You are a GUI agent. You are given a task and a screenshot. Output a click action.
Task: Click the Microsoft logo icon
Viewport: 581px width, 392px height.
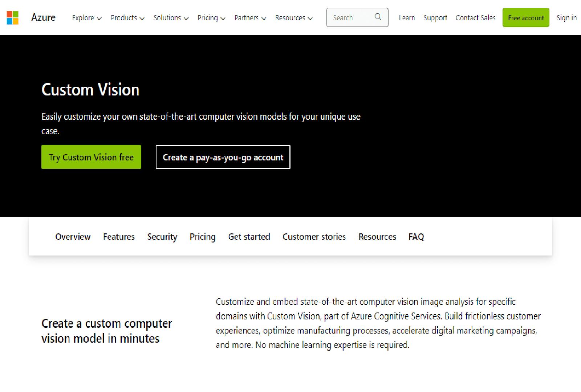coord(12,17)
